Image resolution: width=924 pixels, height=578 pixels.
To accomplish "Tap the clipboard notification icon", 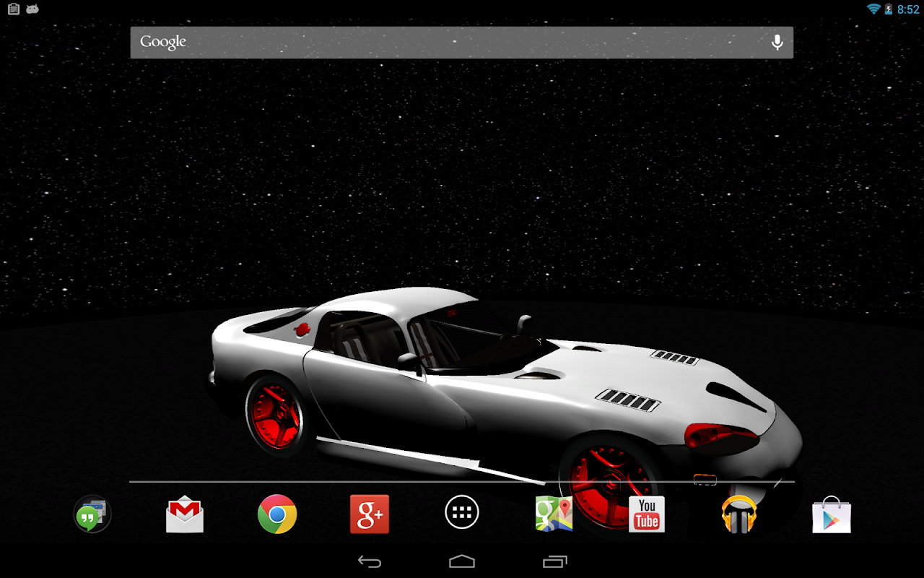I will tap(13, 9).
